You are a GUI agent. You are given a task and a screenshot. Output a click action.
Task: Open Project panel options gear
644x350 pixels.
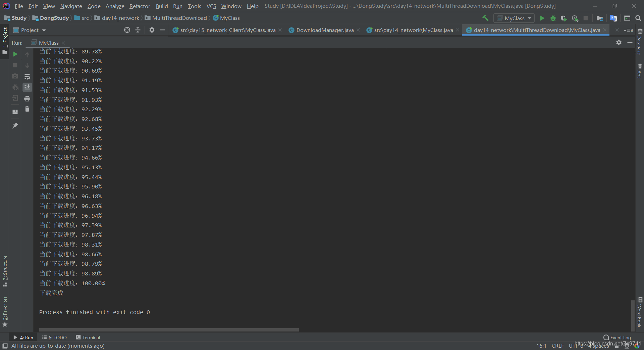coord(152,30)
